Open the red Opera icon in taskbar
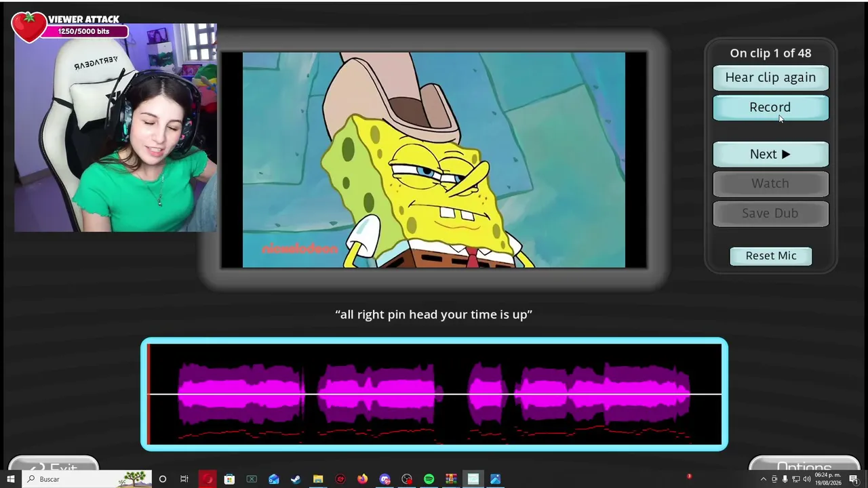 pyautogui.click(x=208, y=479)
